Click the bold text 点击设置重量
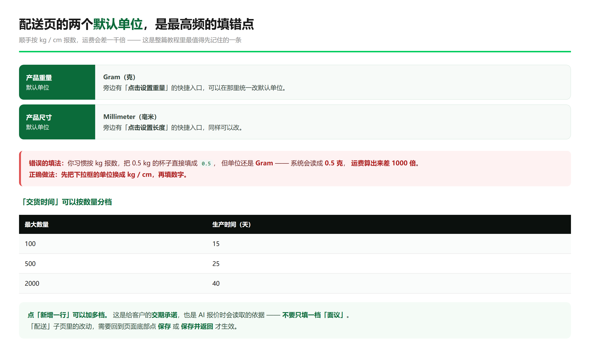Viewport: 590px width, 364px height. tap(146, 88)
